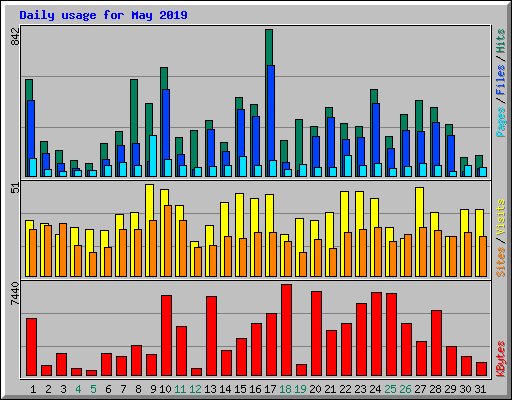This screenshot has width=512, height=400.
Task: Click the green weekend day label 18
Action: [285, 389]
